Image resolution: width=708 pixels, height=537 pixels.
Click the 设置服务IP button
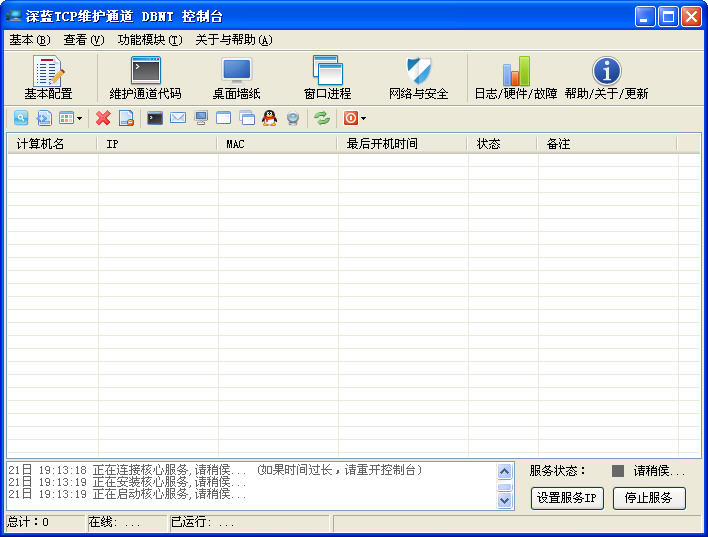point(567,498)
